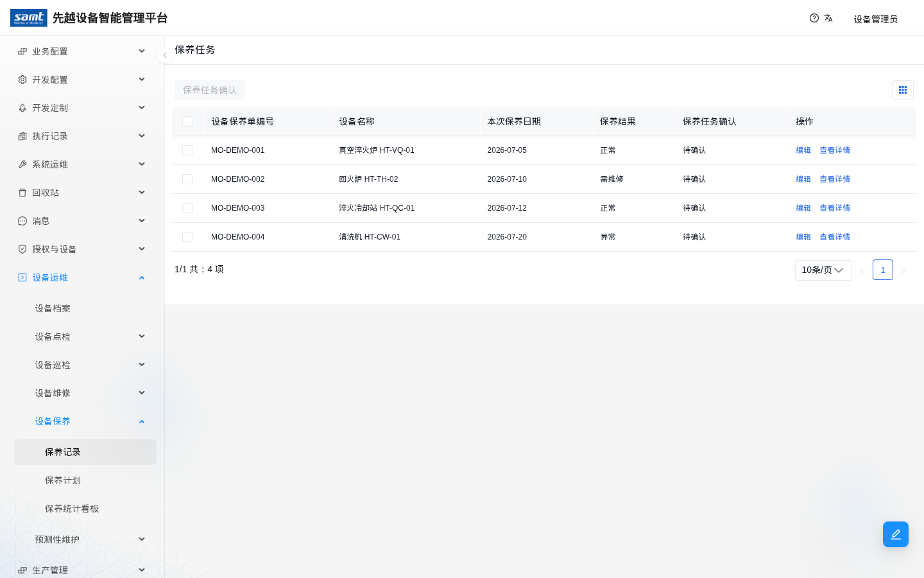Click the help question mark icon

tap(814, 18)
